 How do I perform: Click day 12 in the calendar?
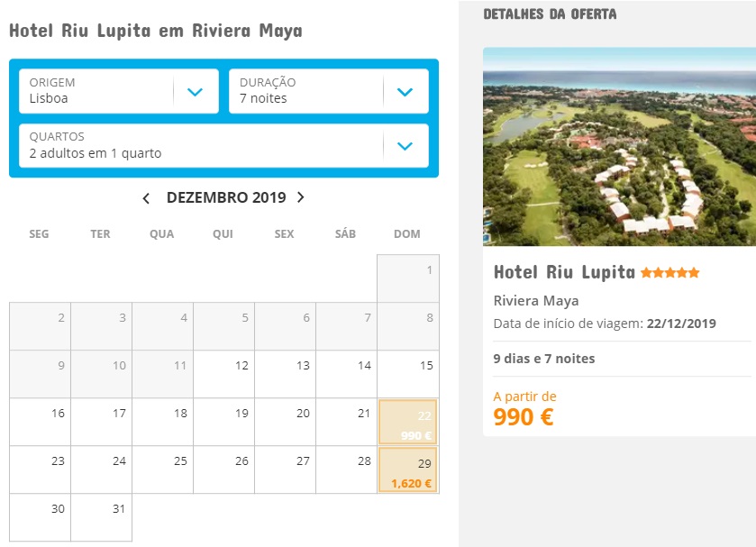click(224, 374)
